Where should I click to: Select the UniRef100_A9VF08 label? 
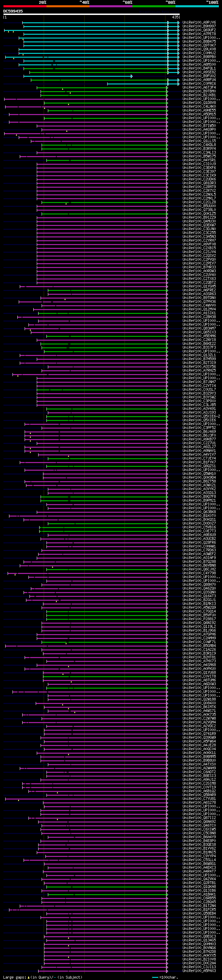point(199,244)
